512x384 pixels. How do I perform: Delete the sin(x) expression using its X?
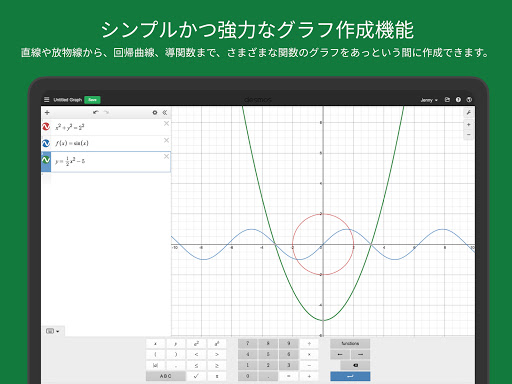[x=166, y=140]
